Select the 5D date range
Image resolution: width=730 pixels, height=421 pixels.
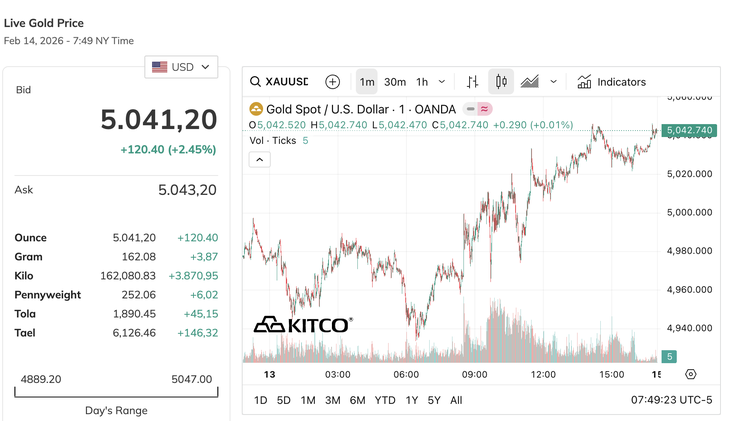[x=284, y=400]
